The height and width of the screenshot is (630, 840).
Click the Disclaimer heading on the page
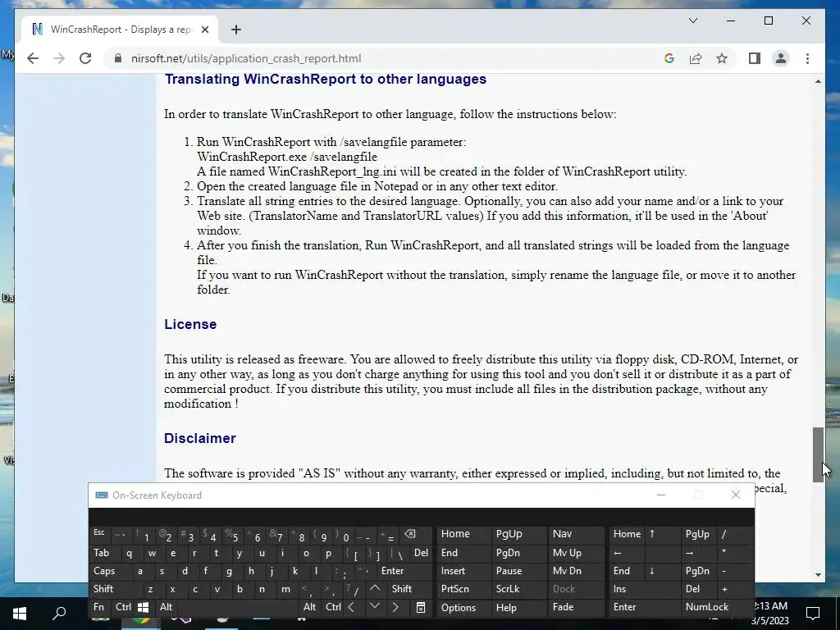200,438
